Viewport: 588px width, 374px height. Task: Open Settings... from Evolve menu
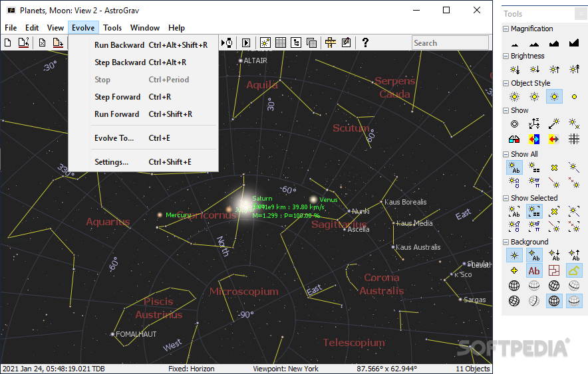click(143, 162)
